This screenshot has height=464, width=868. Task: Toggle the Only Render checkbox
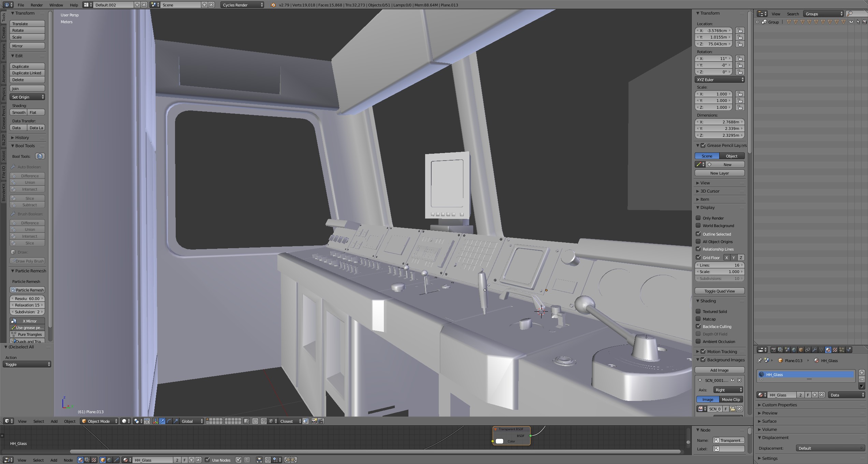point(698,218)
